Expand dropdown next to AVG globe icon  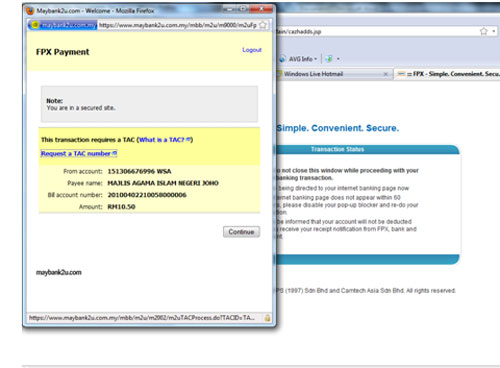(x=338, y=59)
